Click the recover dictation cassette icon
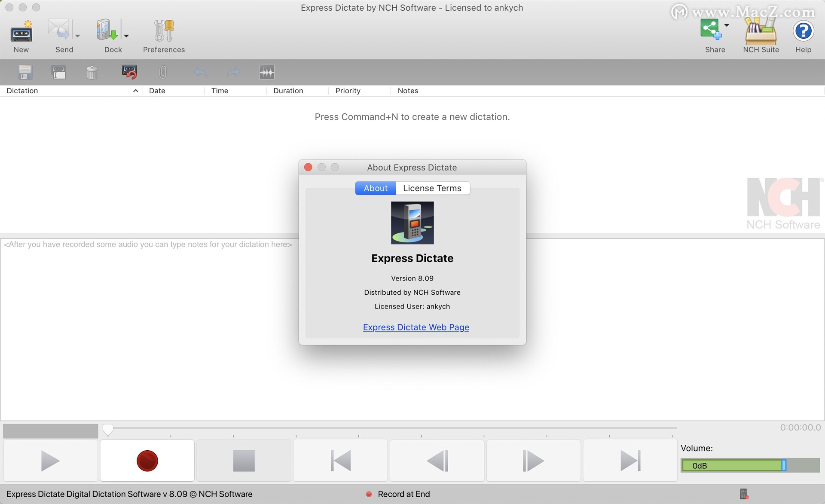 (x=129, y=72)
